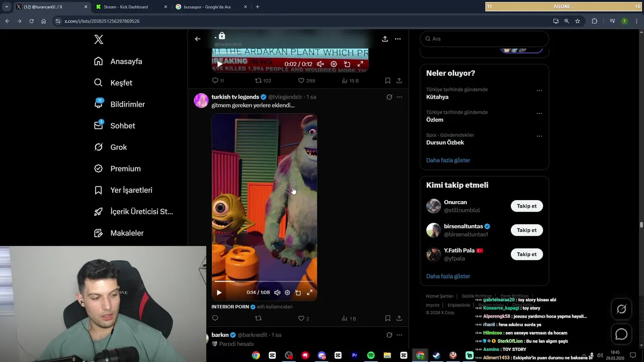Play the breaking news video

[x=219, y=64]
